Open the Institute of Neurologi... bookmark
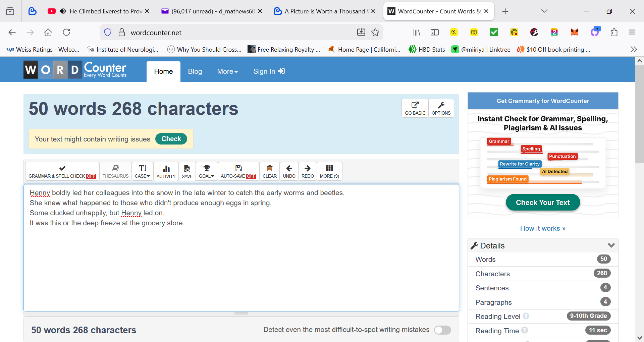The width and height of the screenshot is (644, 342). pyautogui.click(x=122, y=49)
